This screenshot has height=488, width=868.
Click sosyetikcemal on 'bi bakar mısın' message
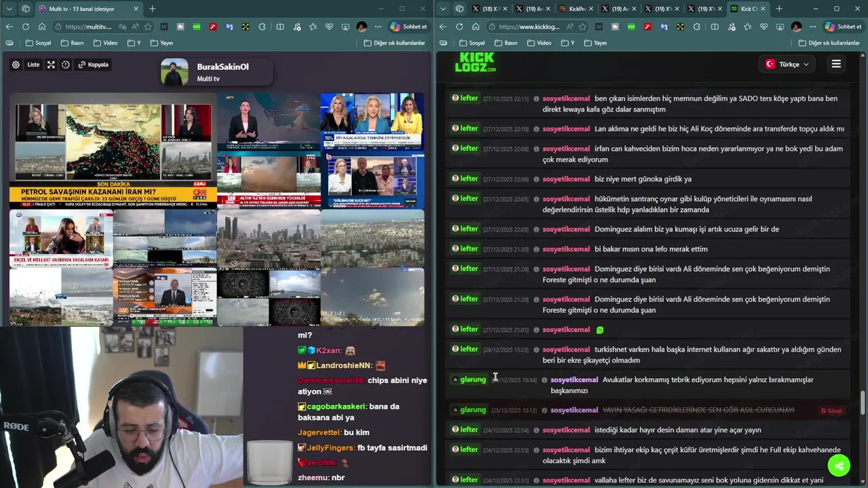[x=566, y=249]
